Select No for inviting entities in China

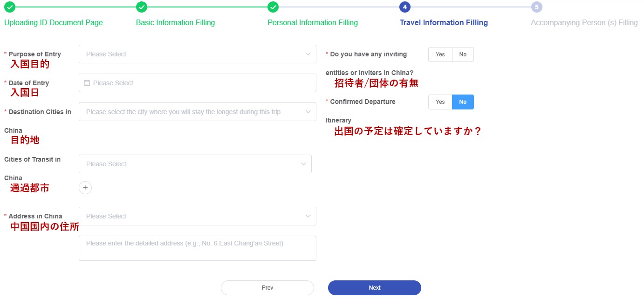(x=463, y=54)
